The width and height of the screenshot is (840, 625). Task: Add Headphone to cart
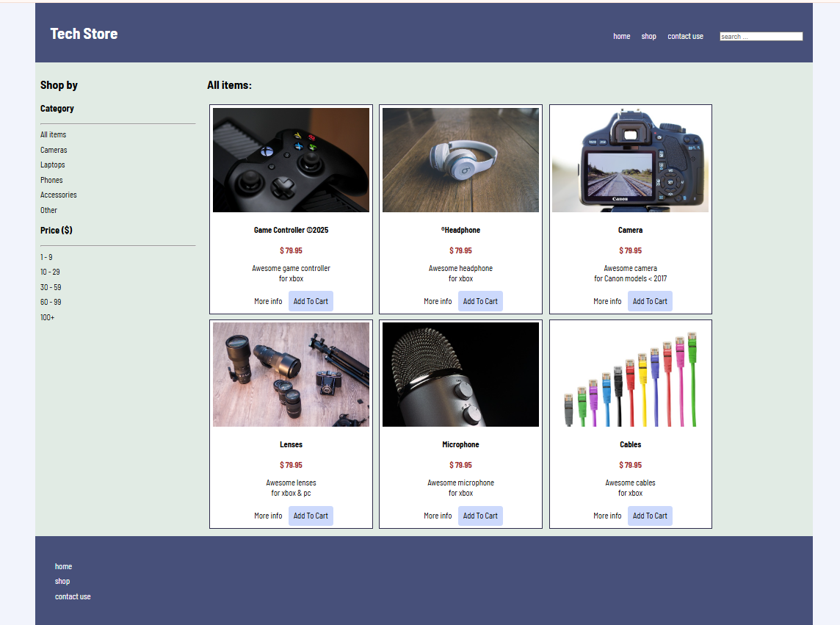coord(480,301)
